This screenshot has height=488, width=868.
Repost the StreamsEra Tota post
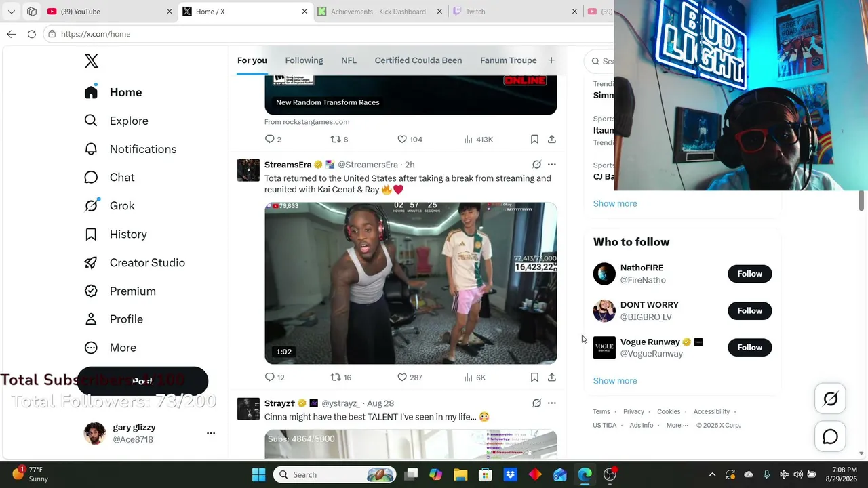pos(336,377)
